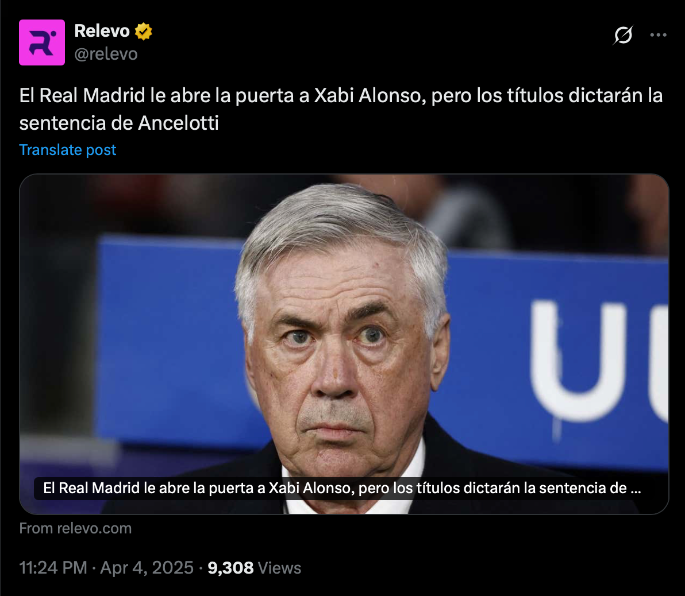Open the Relevo profile avatar
This screenshot has width=685, height=596.
[x=42, y=42]
